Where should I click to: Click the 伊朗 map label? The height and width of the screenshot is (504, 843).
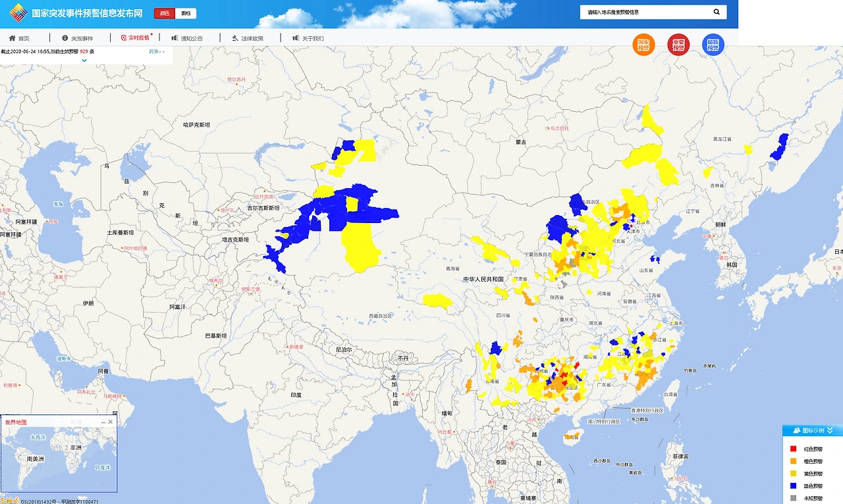click(x=88, y=303)
